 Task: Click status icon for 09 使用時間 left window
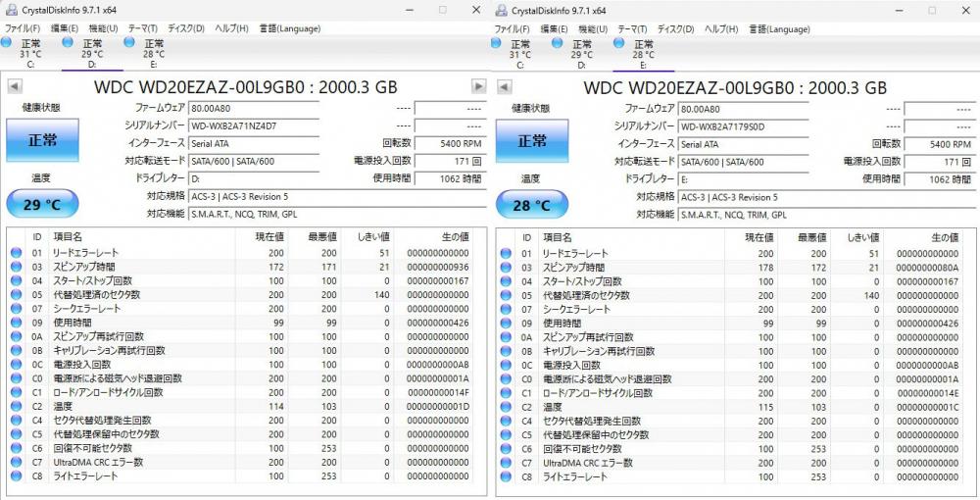click(x=17, y=323)
